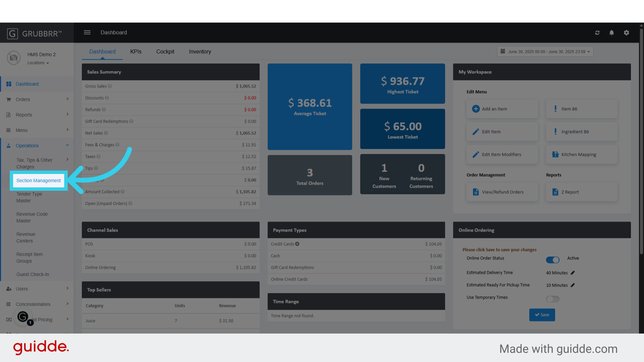This screenshot has height=362, width=644.
Task: Click the Dashboard sidebar grid icon
Action: tap(9, 84)
